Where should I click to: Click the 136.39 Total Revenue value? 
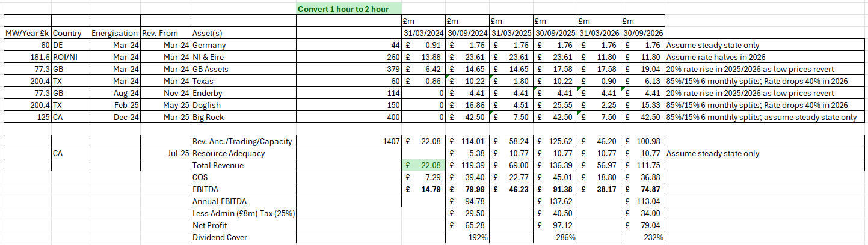point(555,165)
